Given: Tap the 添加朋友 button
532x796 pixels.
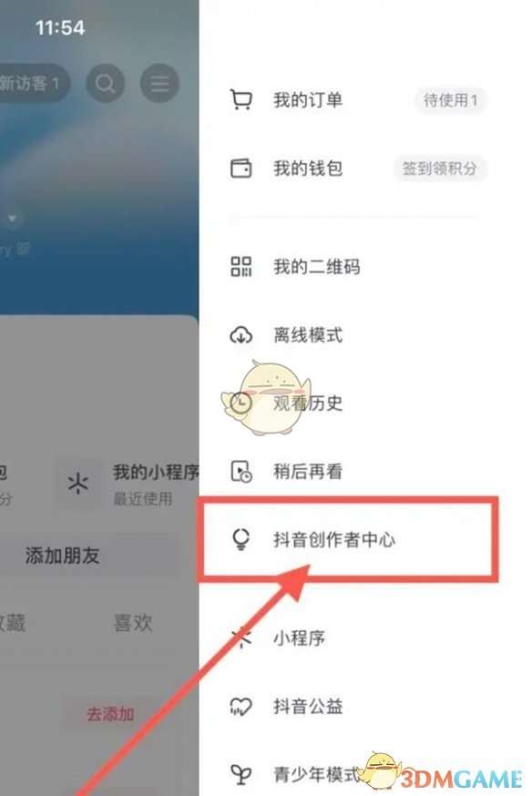Looking at the screenshot, I should coord(63,556).
